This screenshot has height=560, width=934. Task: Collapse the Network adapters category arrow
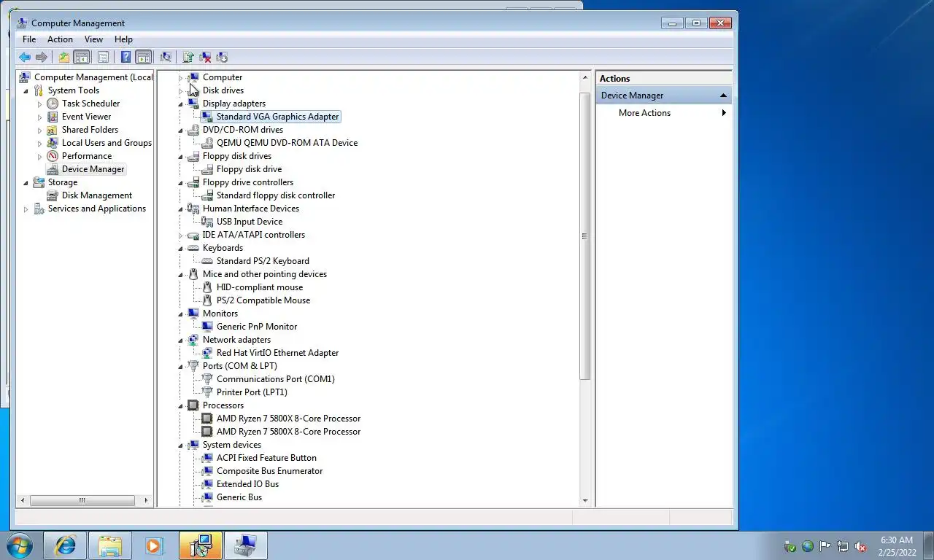point(181,340)
